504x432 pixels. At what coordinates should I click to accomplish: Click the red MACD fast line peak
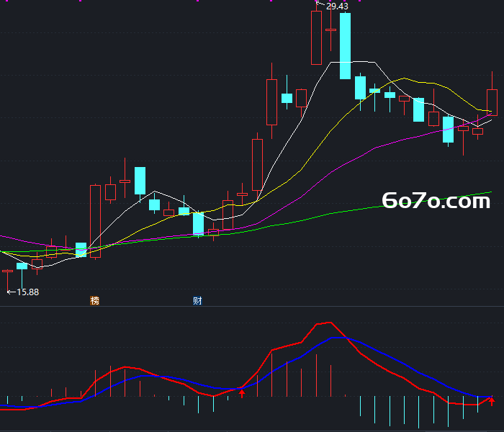330,323
